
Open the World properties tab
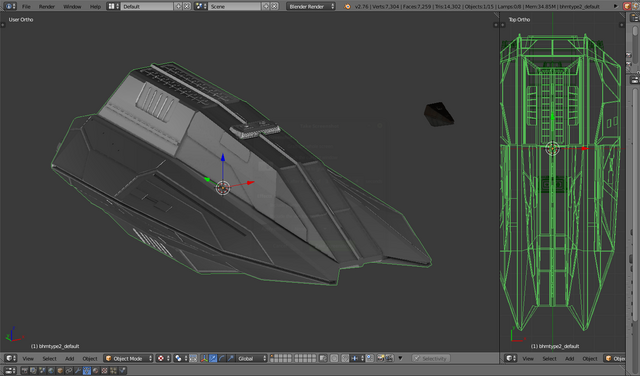51,371
